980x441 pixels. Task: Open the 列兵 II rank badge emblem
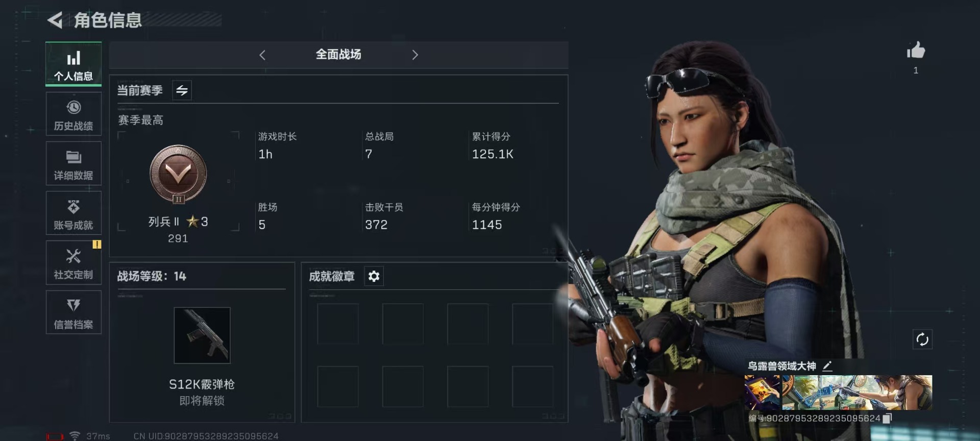(178, 175)
